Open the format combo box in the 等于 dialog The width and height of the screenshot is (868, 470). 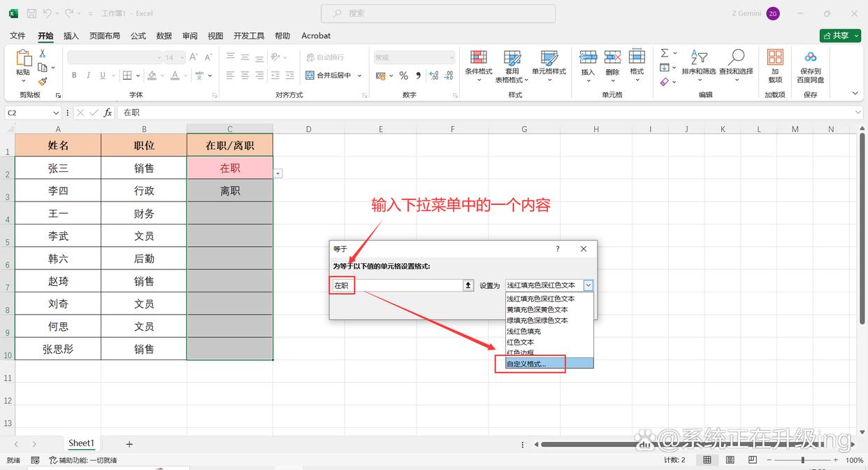(x=588, y=285)
